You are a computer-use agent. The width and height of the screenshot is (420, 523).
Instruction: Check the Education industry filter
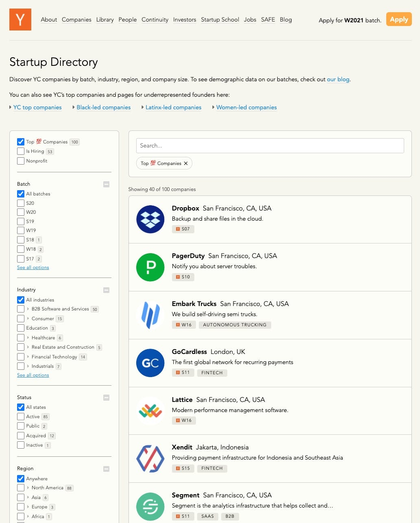click(21, 328)
